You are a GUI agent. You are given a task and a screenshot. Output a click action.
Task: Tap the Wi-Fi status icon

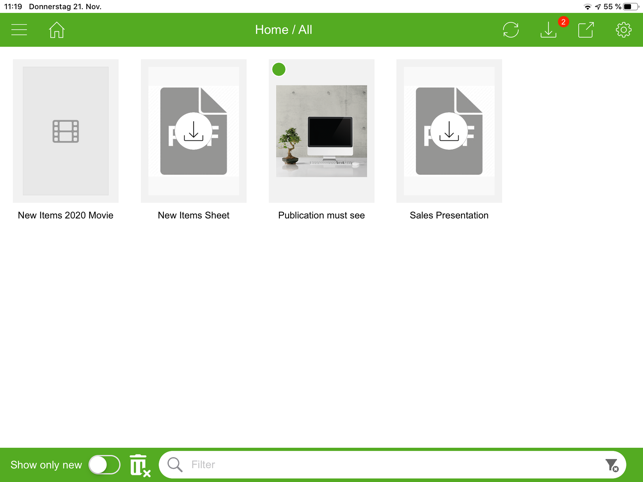tap(588, 7)
